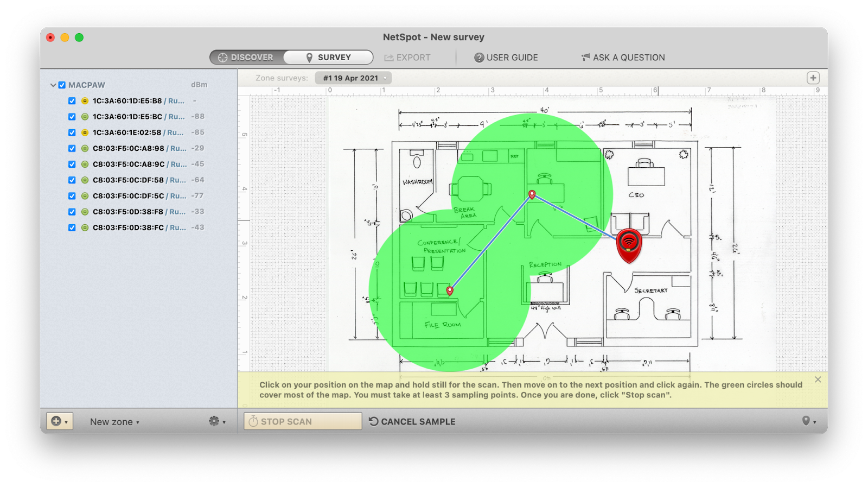Click signal icon of 1C:3A:60:1D:E5:B8

click(x=85, y=101)
